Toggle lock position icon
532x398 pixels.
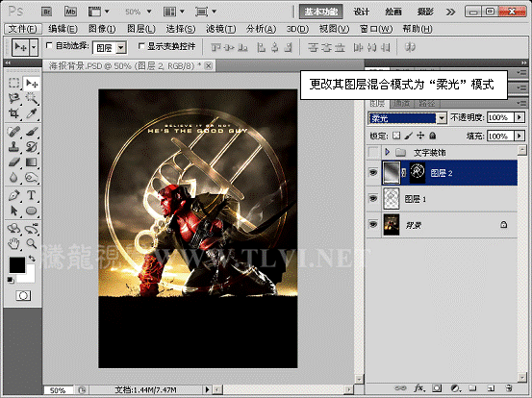(420, 136)
